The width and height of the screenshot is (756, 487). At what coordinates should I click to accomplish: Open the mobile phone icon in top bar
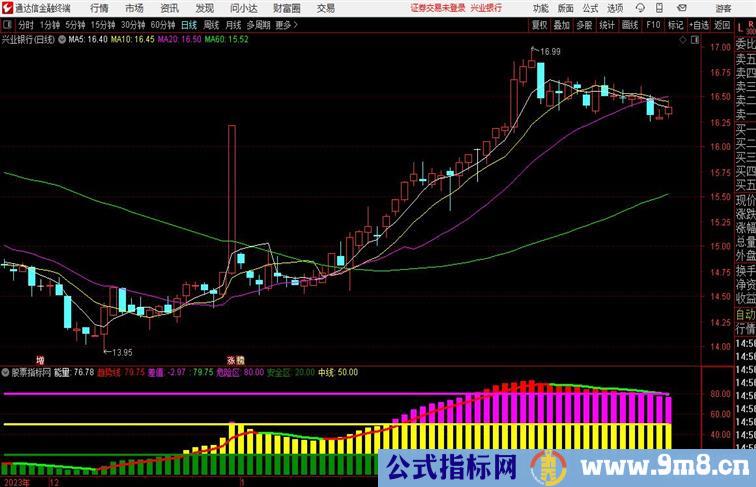tap(660, 8)
